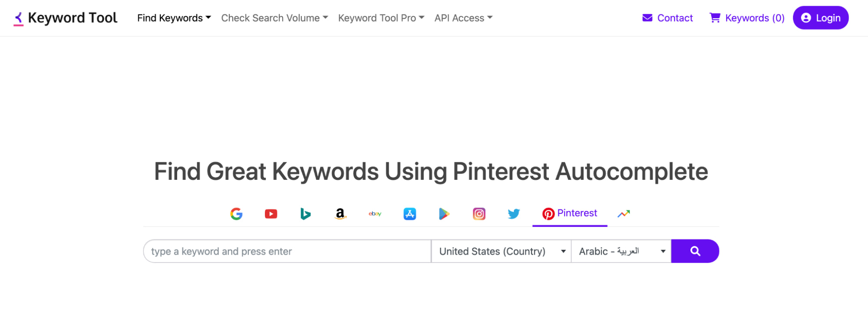Click the keyword search input field

(287, 251)
